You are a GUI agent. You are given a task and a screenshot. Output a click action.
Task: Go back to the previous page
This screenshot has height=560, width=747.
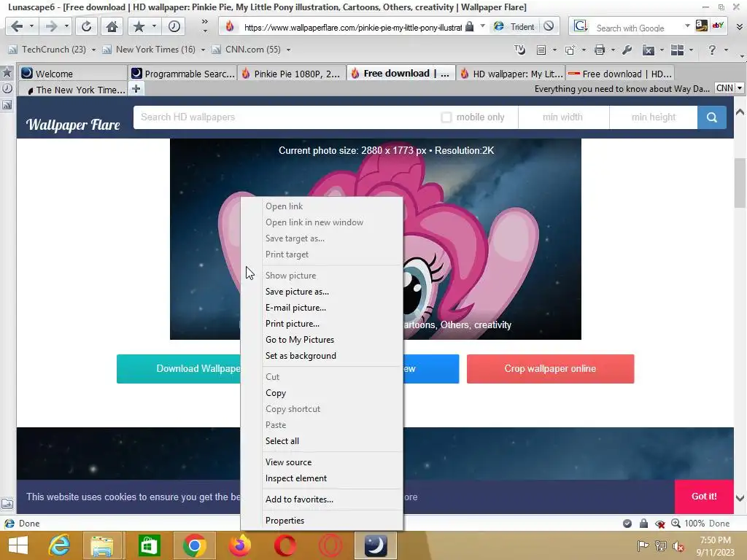click(x=17, y=26)
